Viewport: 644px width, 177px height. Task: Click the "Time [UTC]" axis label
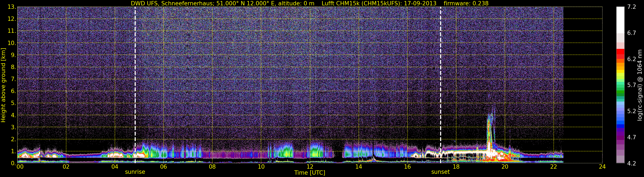point(310,173)
